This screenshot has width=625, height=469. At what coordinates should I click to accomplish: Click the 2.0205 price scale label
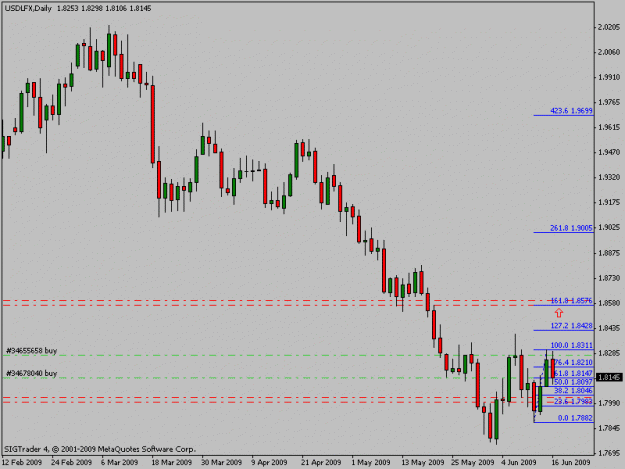[x=609, y=27]
